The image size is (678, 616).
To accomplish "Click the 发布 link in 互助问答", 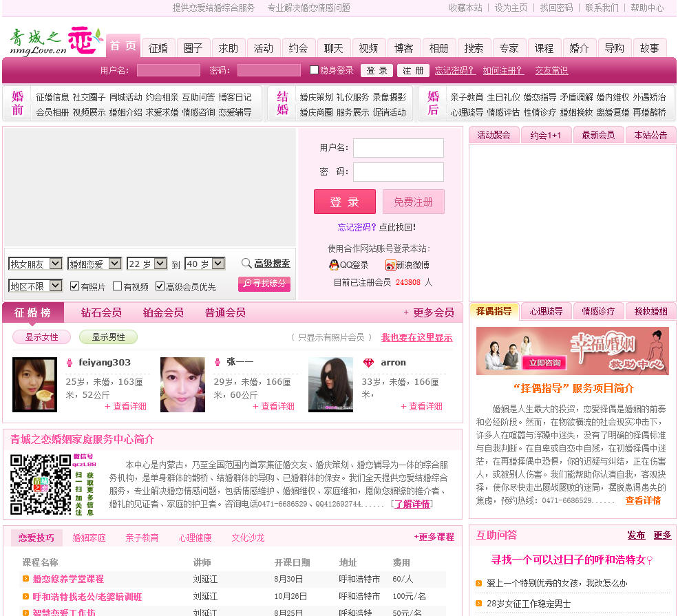I will pos(636,535).
